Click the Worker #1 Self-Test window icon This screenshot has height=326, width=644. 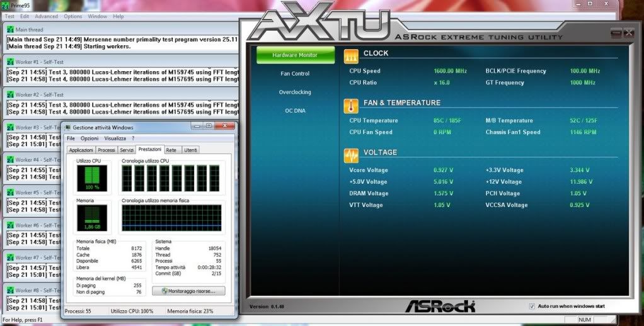(9, 62)
